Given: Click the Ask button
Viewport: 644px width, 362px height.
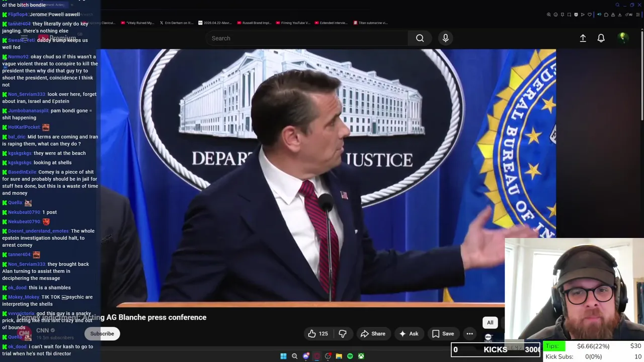Looking at the screenshot, I should click(409, 333).
